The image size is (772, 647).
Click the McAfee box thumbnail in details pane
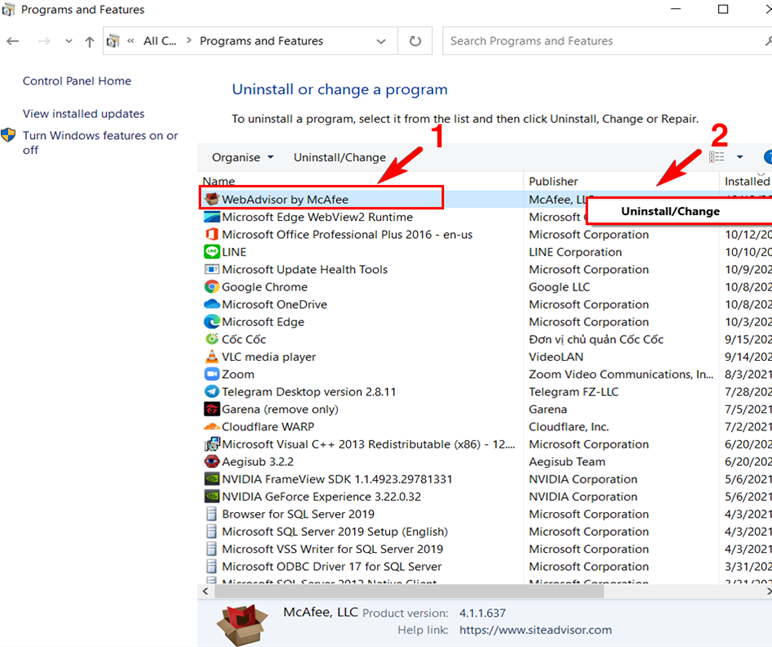pos(242,625)
